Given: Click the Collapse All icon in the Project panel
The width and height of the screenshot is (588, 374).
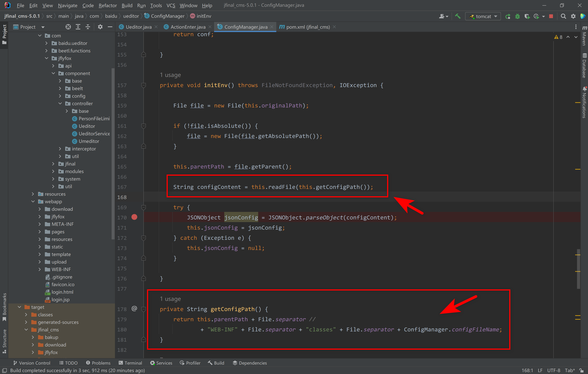Looking at the screenshot, I should 88,27.
